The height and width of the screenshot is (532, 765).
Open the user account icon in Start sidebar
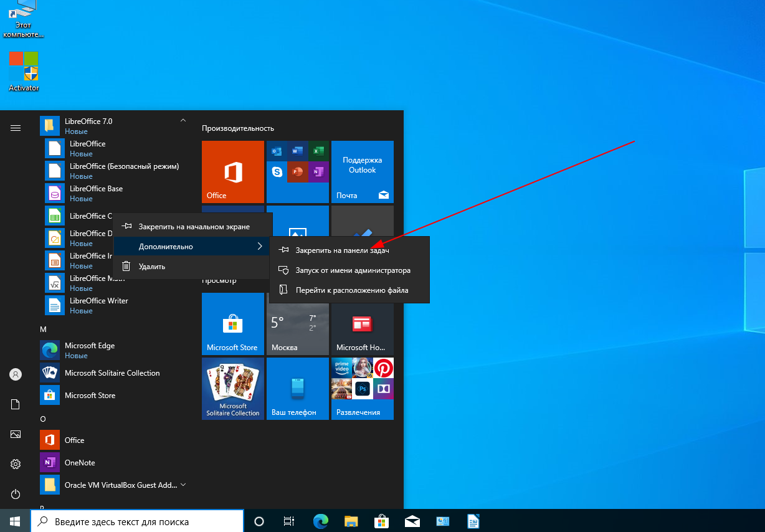(x=16, y=374)
